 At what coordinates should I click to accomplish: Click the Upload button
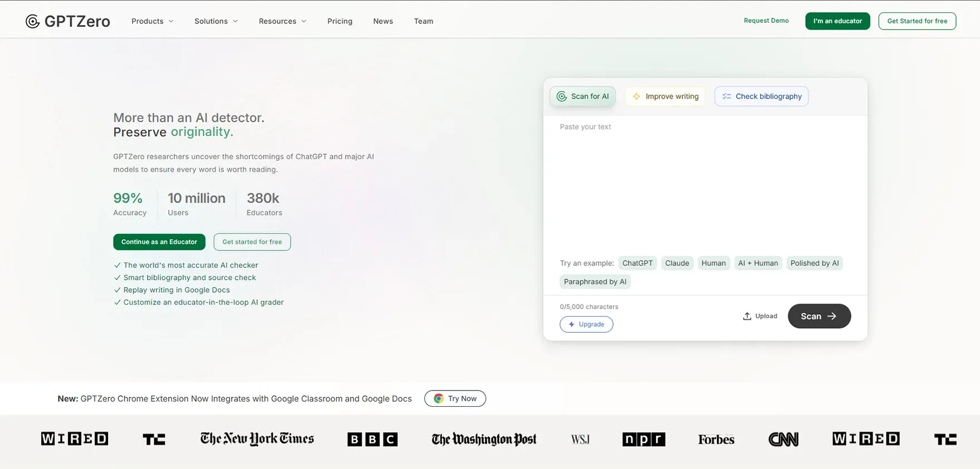click(759, 316)
